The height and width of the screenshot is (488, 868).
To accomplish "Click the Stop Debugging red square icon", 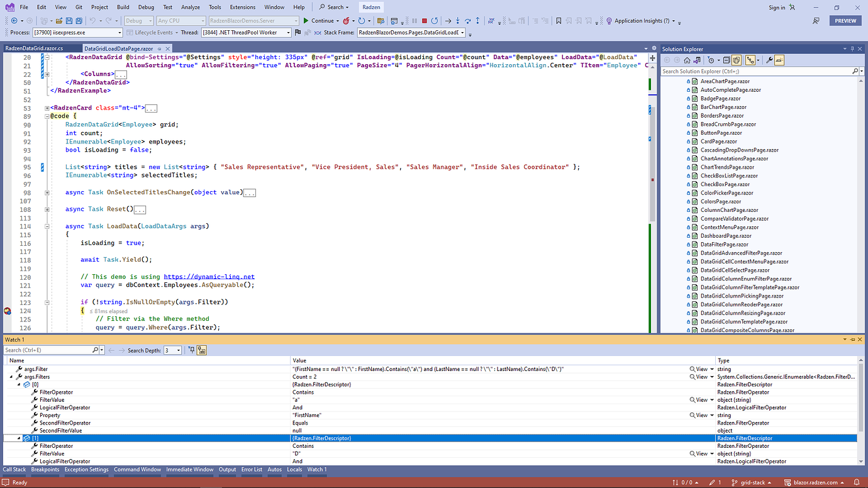I will point(425,19).
